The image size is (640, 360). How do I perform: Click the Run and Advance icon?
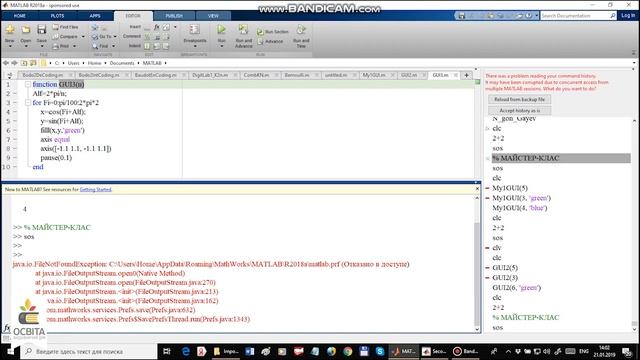pos(243,29)
